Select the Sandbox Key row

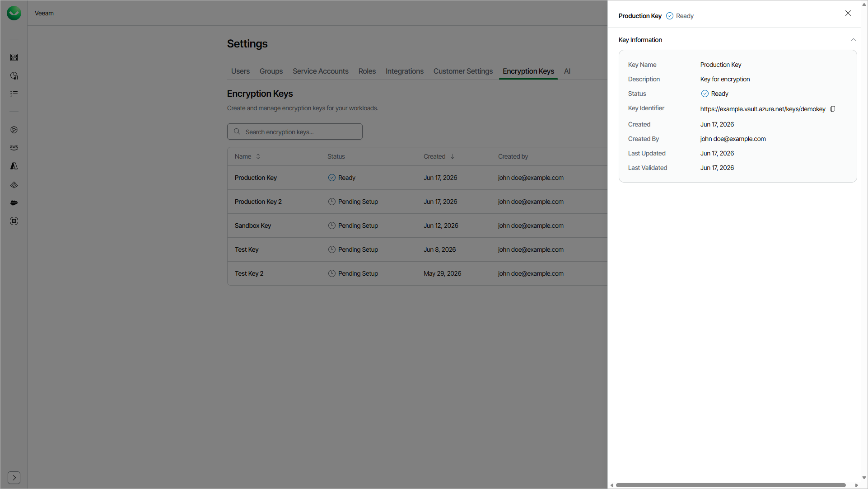(417, 226)
